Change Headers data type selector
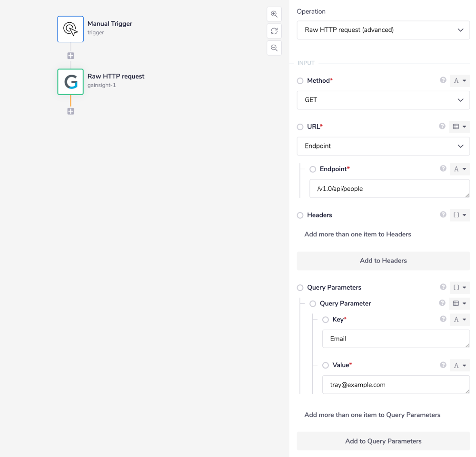 pos(460,215)
